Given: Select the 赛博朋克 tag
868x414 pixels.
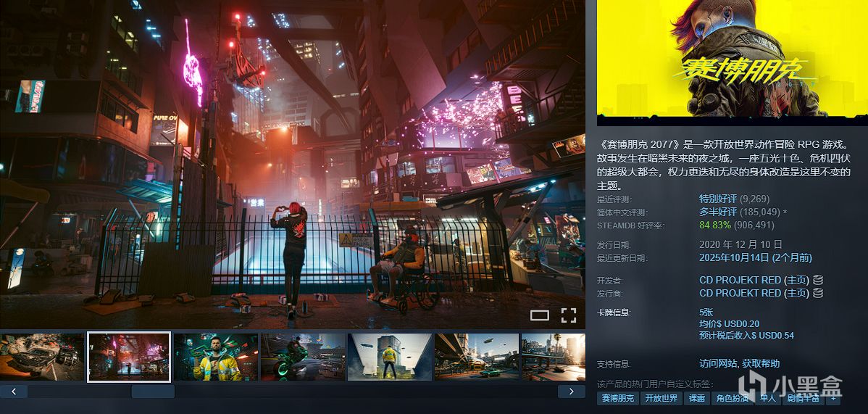Looking at the screenshot, I should tap(617, 398).
